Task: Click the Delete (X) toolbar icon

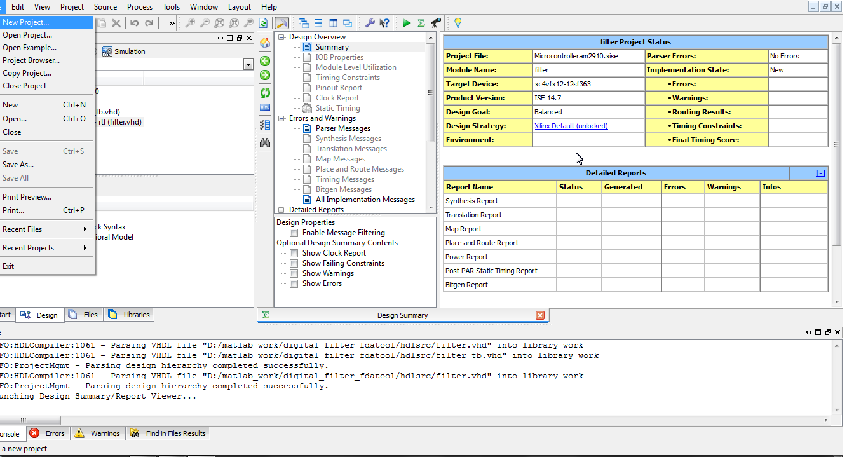Action: (116, 23)
